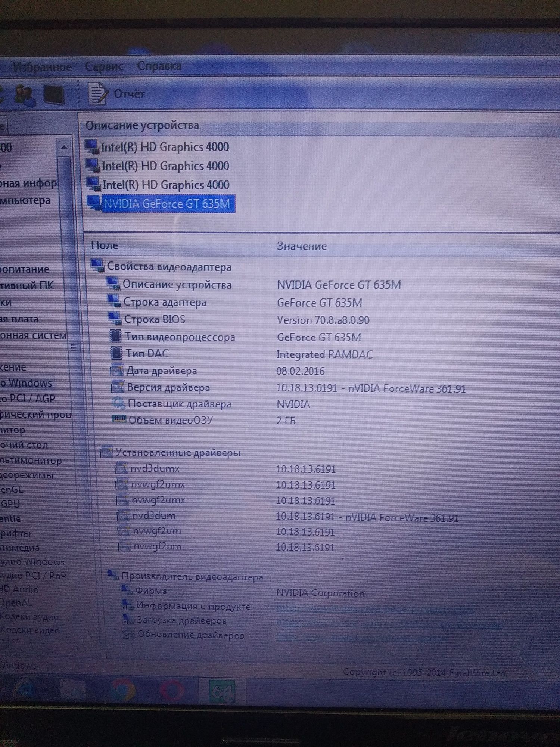The width and height of the screenshot is (560, 747).
Task: Click the Поставщик драйвера gear icon
Action: pyautogui.click(x=119, y=403)
